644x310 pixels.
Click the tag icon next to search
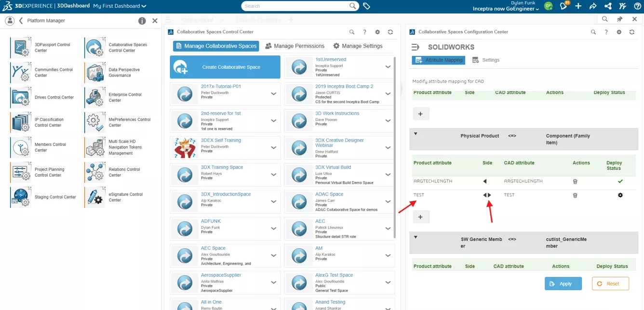click(366, 6)
